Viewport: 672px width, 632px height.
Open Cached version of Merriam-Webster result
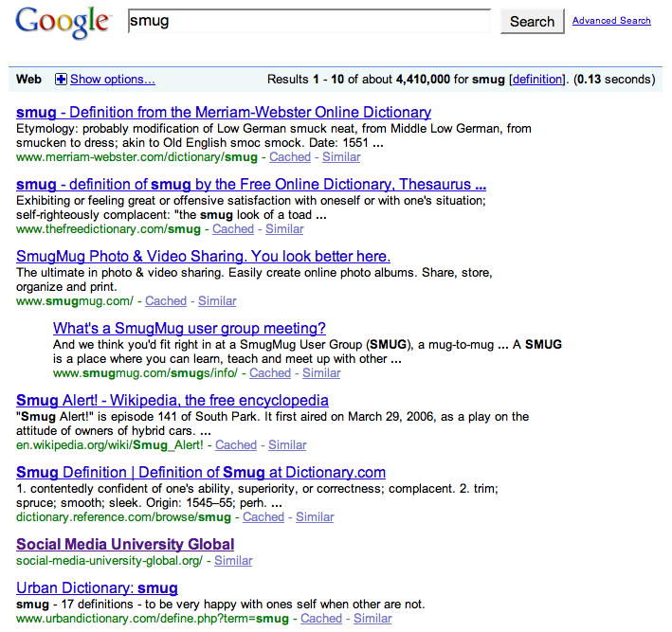(289, 157)
